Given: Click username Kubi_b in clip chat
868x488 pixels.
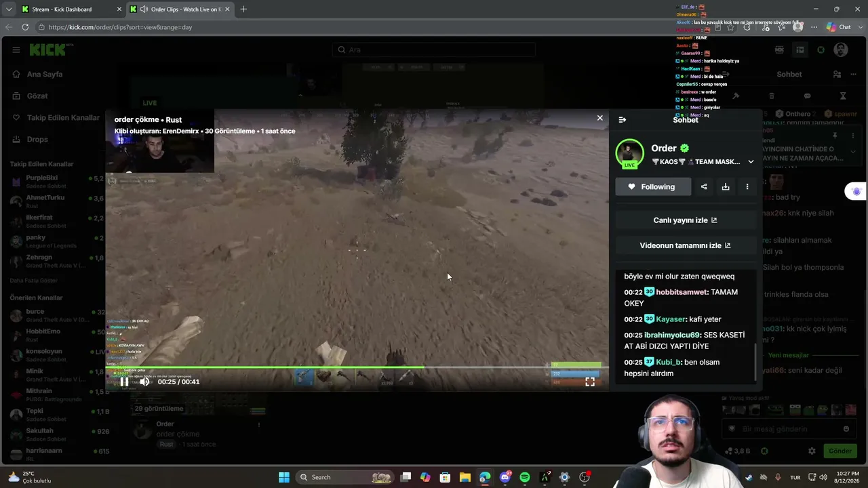Looking at the screenshot, I should (668, 362).
